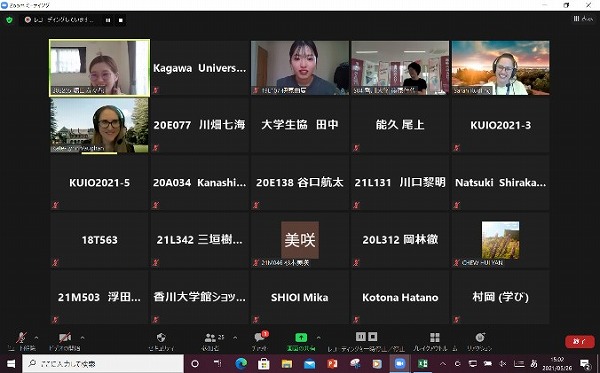Expand video options arrow beside camera
Screen dimensions: 600x373
82,337
